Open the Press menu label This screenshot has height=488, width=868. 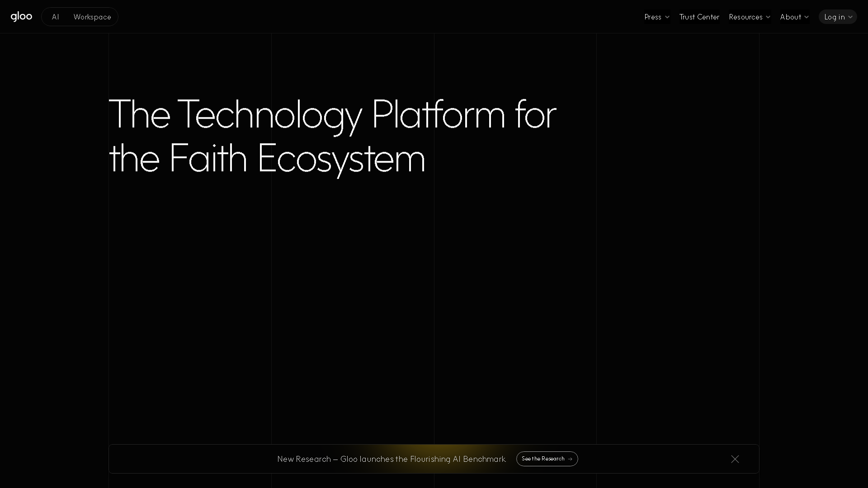(652, 17)
